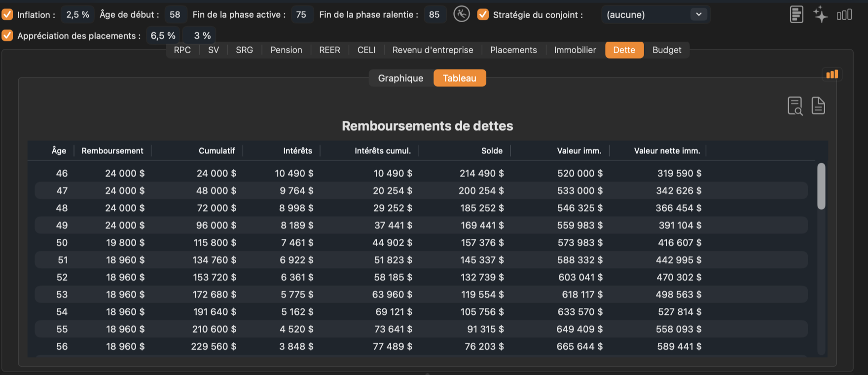Open the Stratégie du conjoint dropdown
Image resolution: width=868 pixels, height=375 pixels.
tap(655, 14)
